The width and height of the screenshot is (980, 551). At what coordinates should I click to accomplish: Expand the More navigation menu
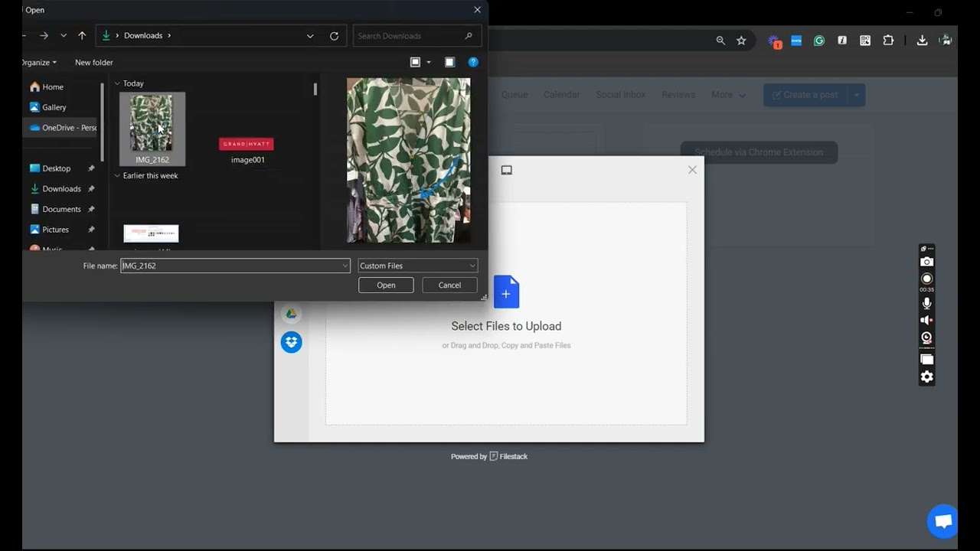point(728,95)
